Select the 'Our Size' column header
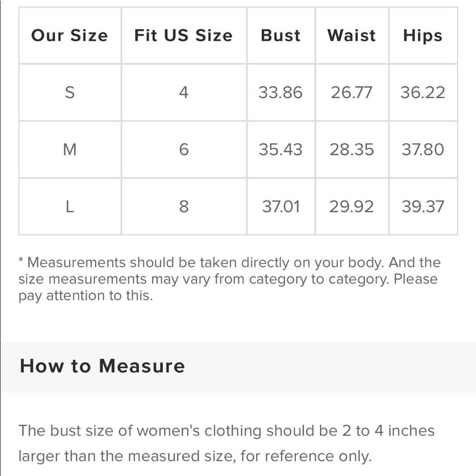 tap(70, 36)
